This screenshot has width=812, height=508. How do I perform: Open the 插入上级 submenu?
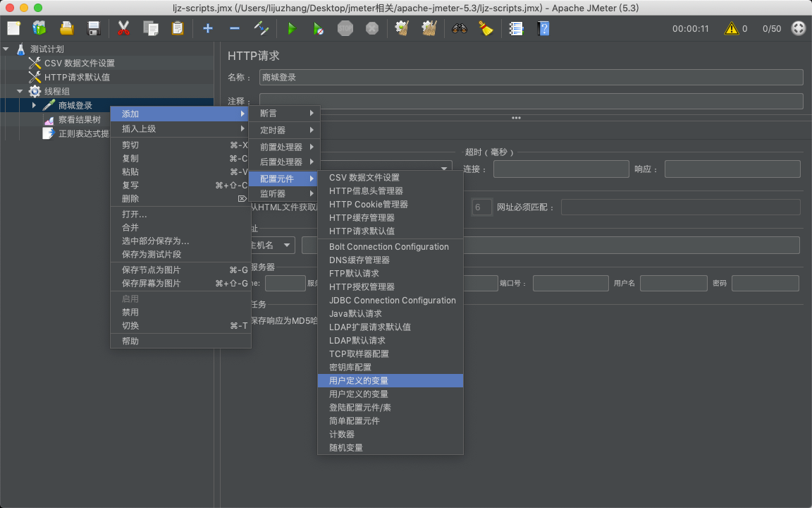pos(180,128)
